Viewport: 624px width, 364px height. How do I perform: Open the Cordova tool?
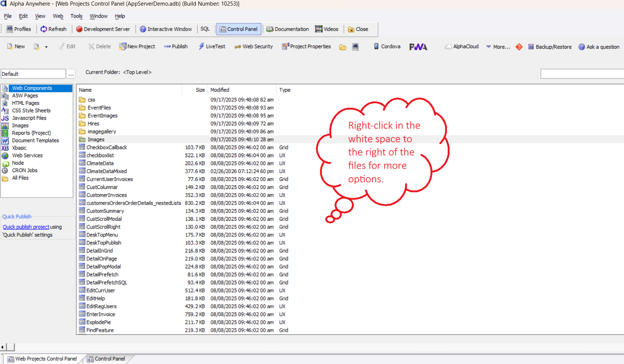click(387, 46)
